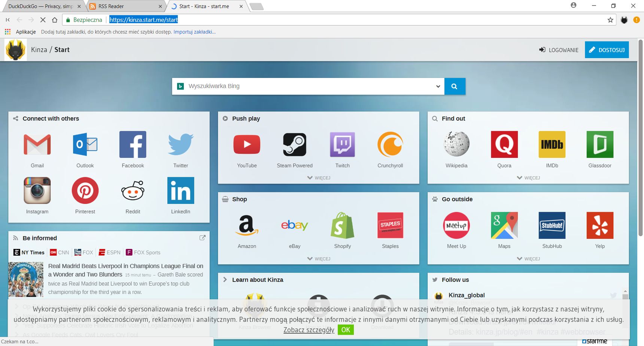Expand the Learn about Kinza chevron

tap(225, 280)
